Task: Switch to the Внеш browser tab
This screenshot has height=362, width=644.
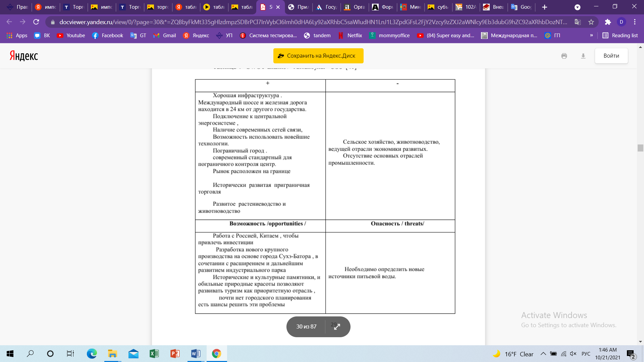Action: [x=494, y=7]
